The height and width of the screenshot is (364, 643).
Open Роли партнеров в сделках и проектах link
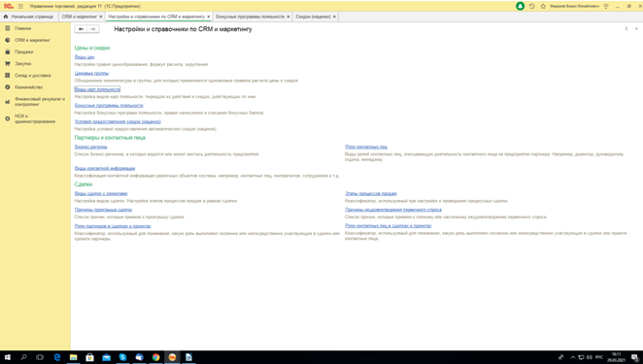coord(113,226)
